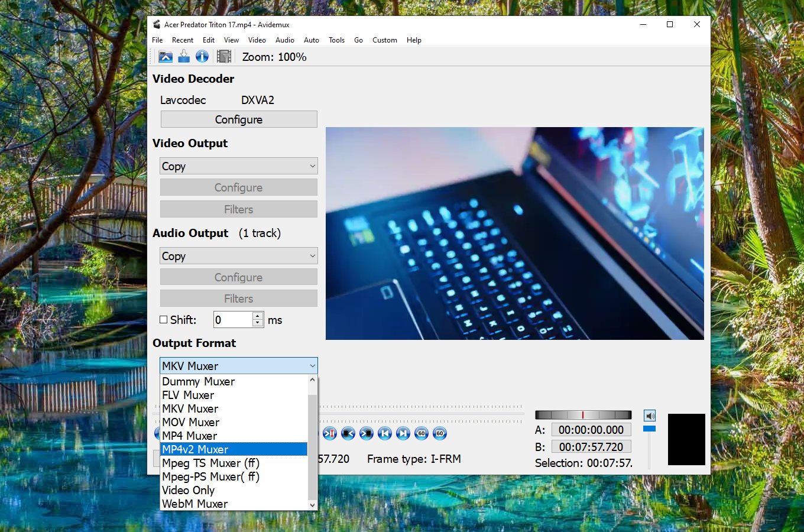804x532 pixels.
Task: Select Mpeg TS Muxer (ff)
Action: pyautogui.click(x=234, y=463)
